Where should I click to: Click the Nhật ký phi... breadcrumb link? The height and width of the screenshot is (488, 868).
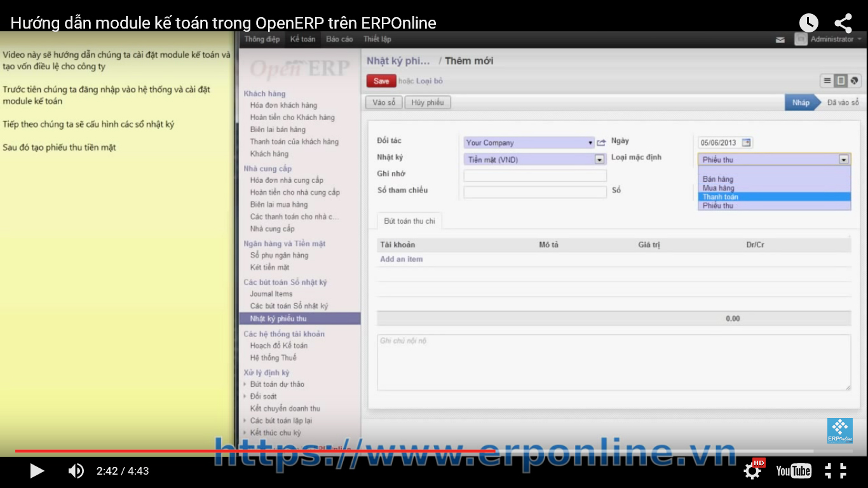398,61
